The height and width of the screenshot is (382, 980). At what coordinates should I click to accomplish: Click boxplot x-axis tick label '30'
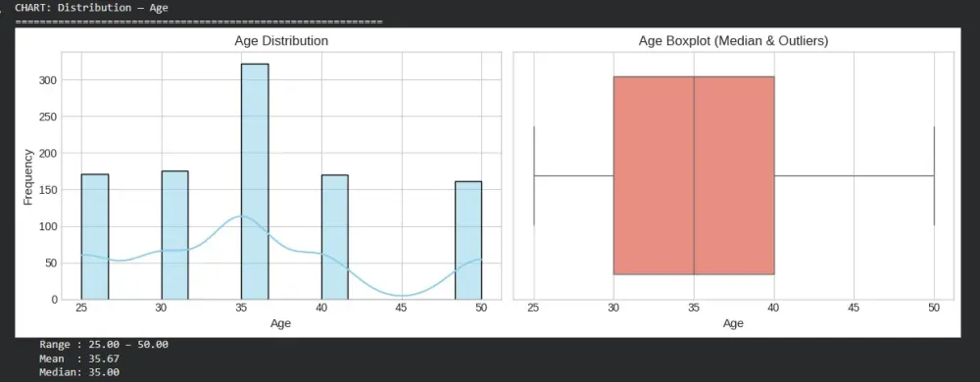point(613,308)
